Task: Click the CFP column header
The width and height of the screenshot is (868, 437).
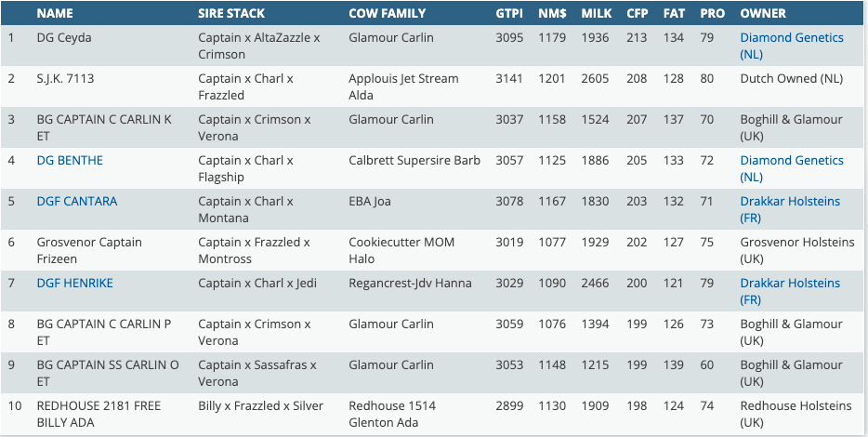Action: [638, 14]
